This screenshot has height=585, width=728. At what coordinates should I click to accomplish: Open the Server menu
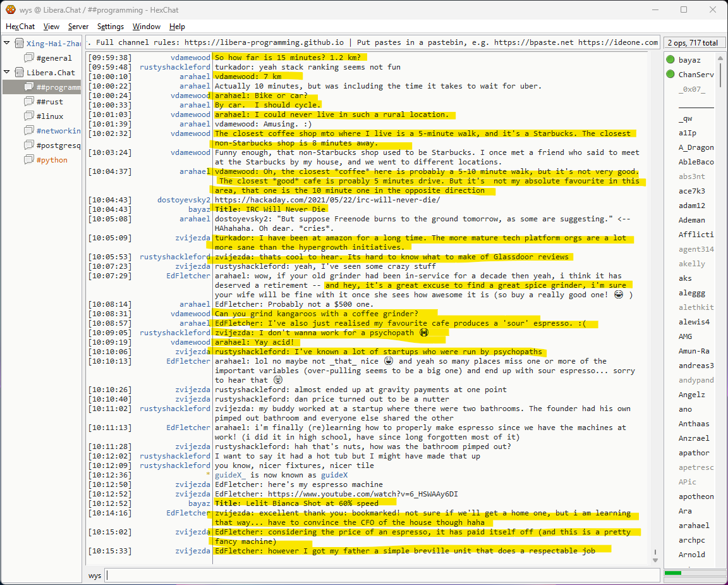[78, 27]
